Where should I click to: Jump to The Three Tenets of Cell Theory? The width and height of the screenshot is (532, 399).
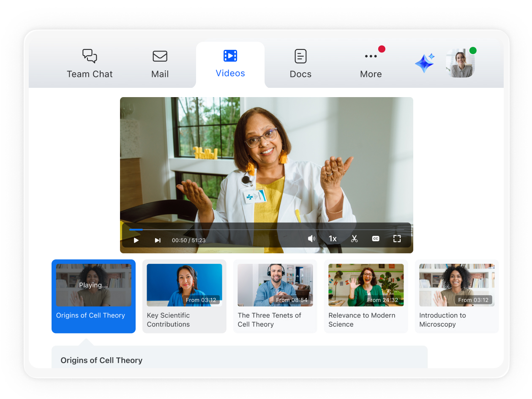(275, 296)
